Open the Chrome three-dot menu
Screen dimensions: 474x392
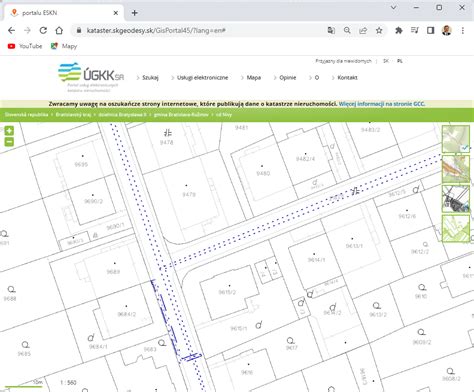[x=463, y=30]
